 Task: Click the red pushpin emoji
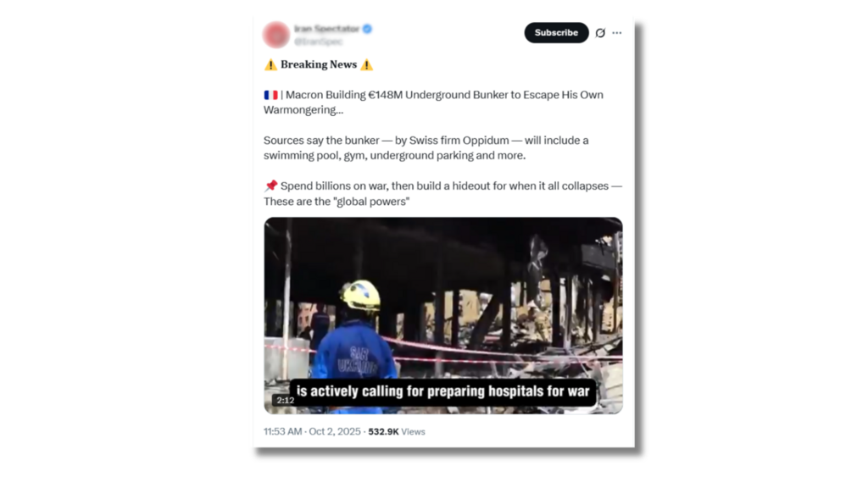(270, 186)
